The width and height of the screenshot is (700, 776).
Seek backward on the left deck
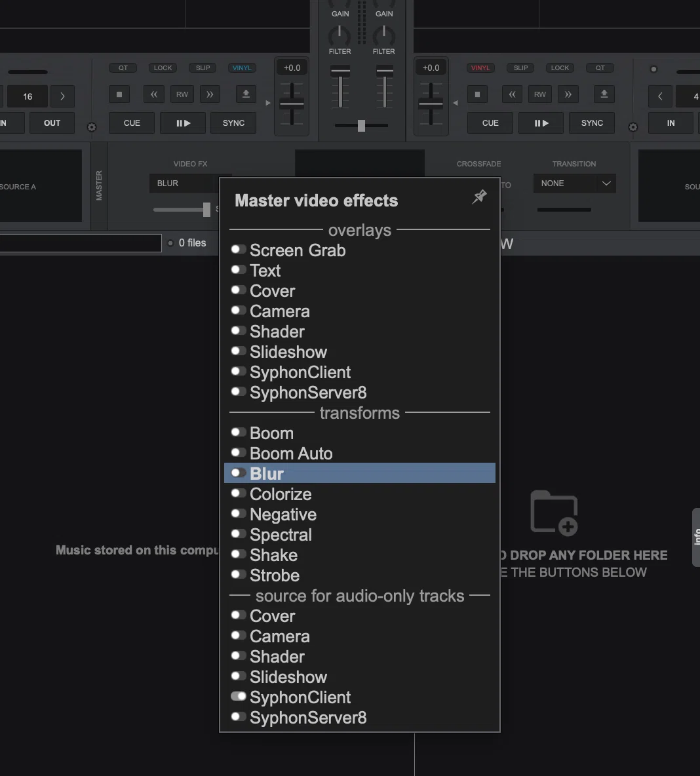(x=154, y=94)
